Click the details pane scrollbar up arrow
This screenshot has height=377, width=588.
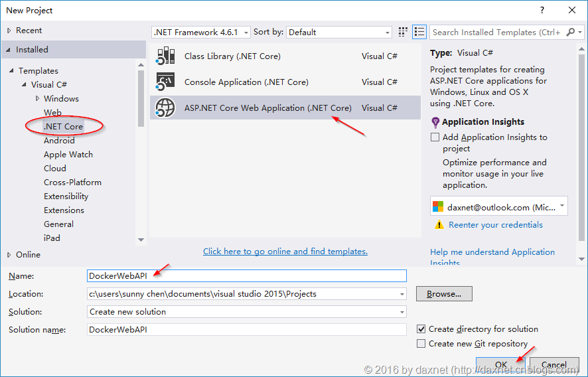click(x=581, y=49)
